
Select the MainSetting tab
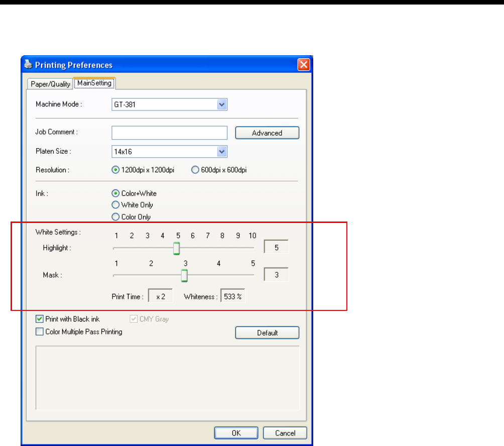[x=94, y=83]
